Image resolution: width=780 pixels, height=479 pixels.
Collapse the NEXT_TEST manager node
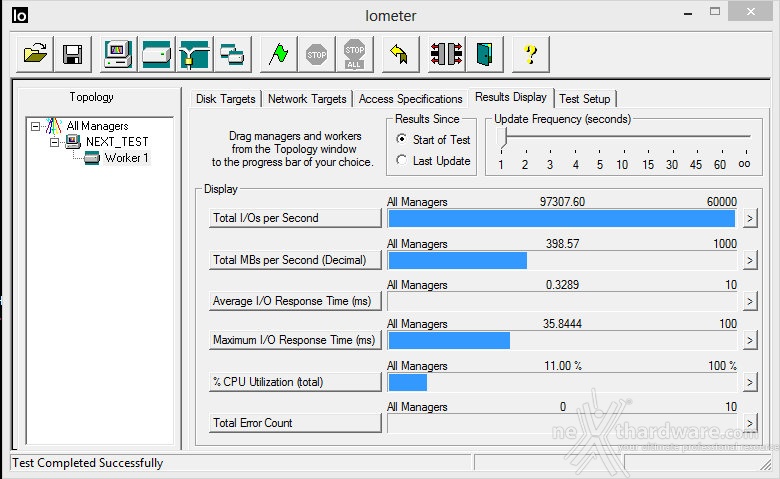pos(55,142)
